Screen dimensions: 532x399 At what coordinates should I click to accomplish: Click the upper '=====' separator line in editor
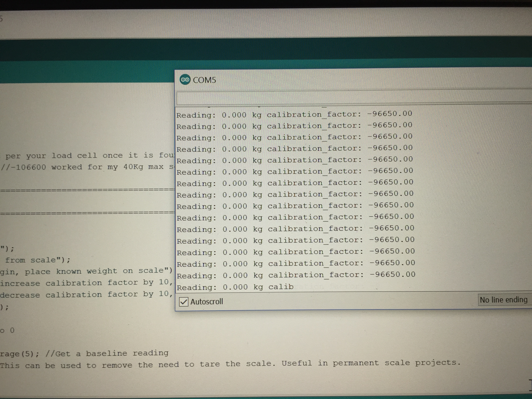[x=87, y=190]
